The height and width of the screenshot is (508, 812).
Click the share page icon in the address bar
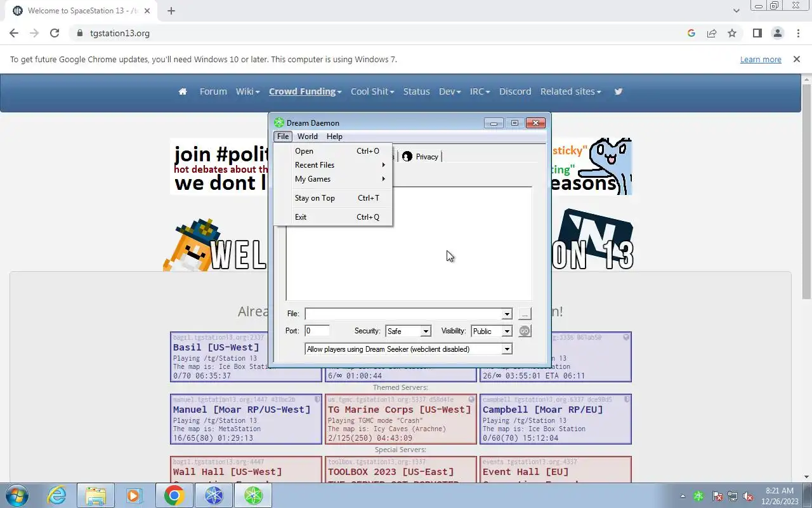(x=712, y=33)
